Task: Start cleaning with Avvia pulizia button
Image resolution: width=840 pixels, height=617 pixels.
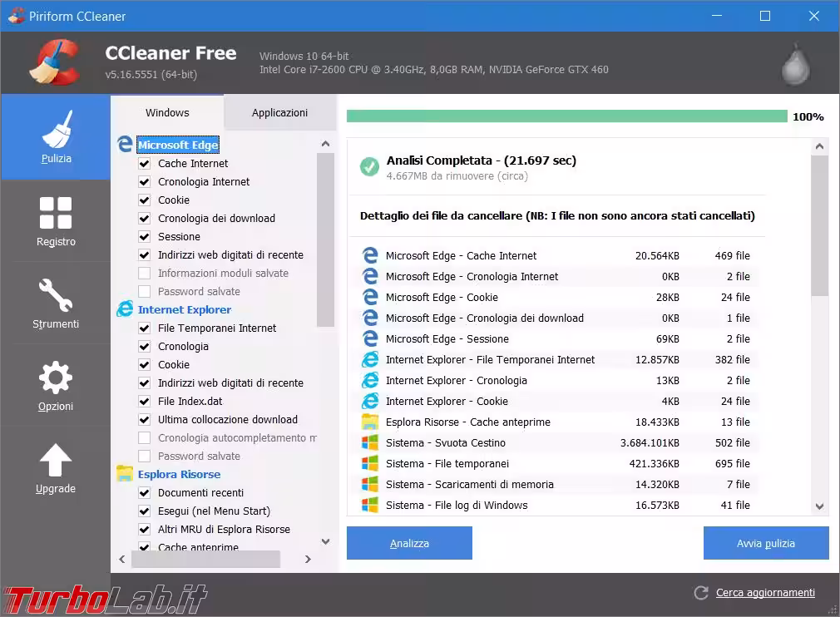Action: [x=766, y=544]
